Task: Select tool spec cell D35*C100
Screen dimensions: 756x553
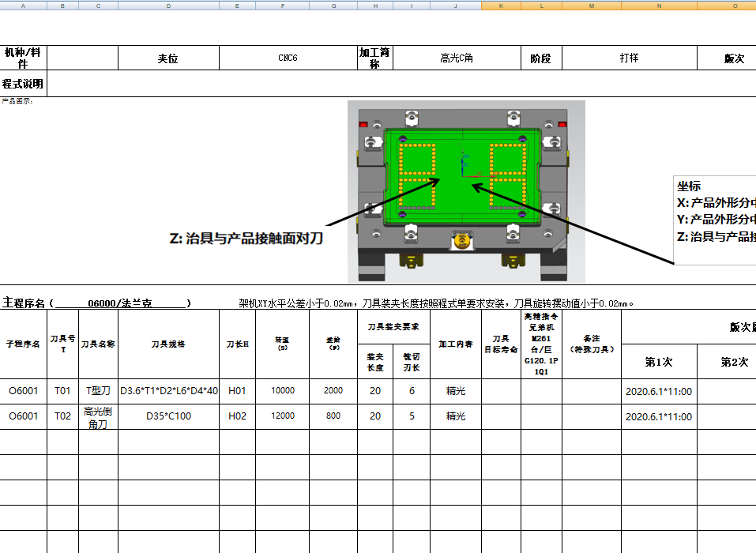Action: click(x=168, y=416)
